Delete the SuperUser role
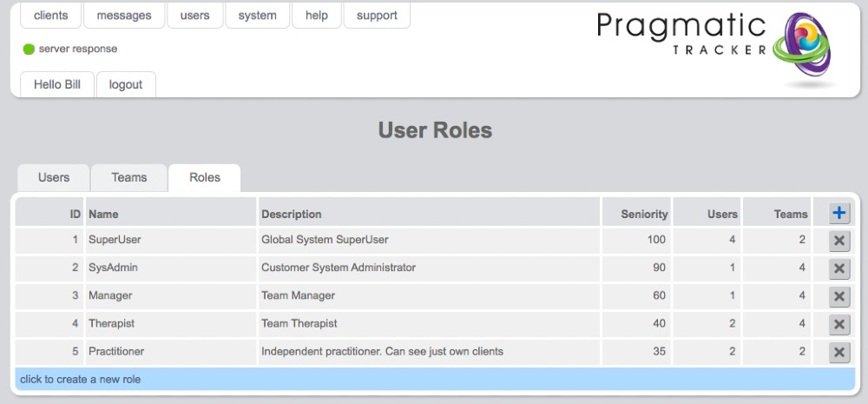 [839, 241]
